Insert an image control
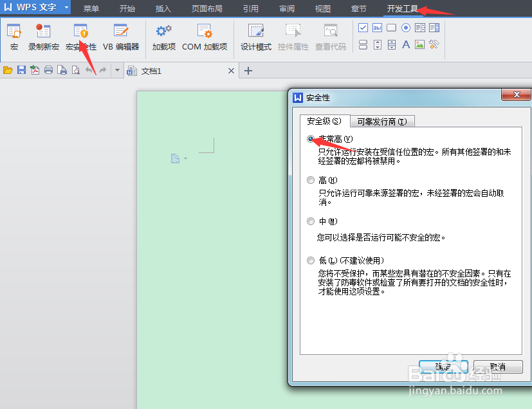 419,45
